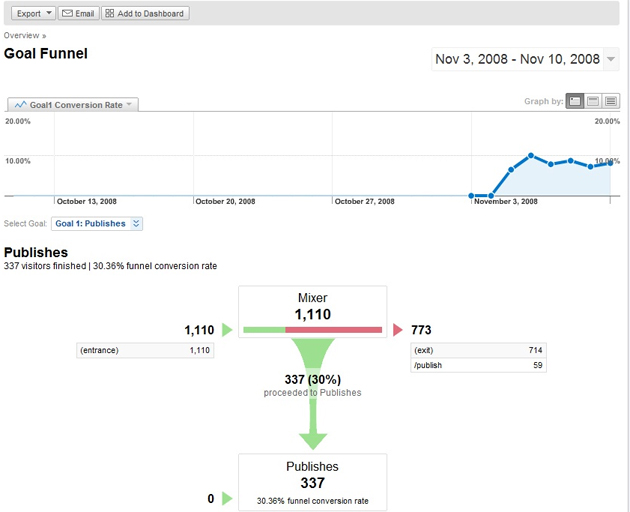Select graph by day view
This screenshot has width=630, height=512.
(x=575, y=101)
